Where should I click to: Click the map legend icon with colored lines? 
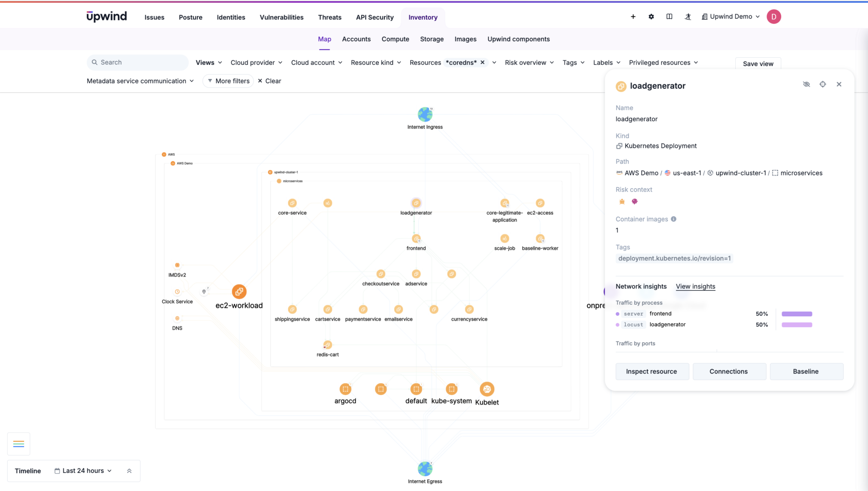tap(19, 444)
